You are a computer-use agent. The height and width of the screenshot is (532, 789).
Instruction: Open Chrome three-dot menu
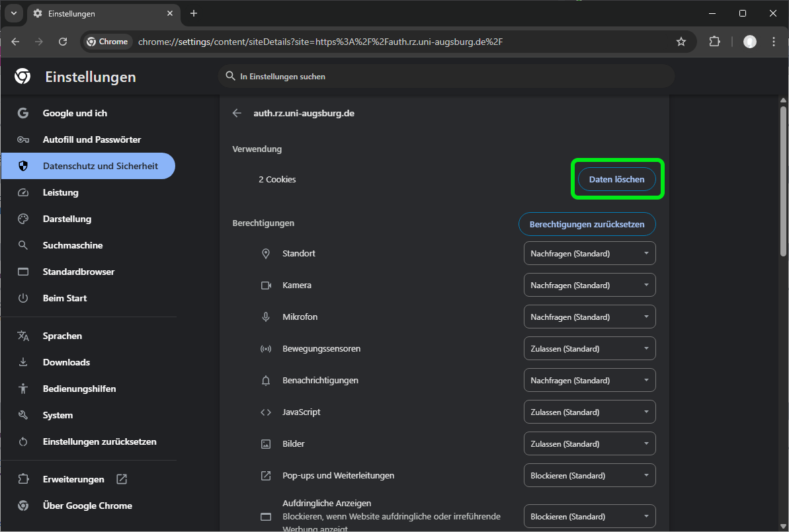tap(774, 42)
